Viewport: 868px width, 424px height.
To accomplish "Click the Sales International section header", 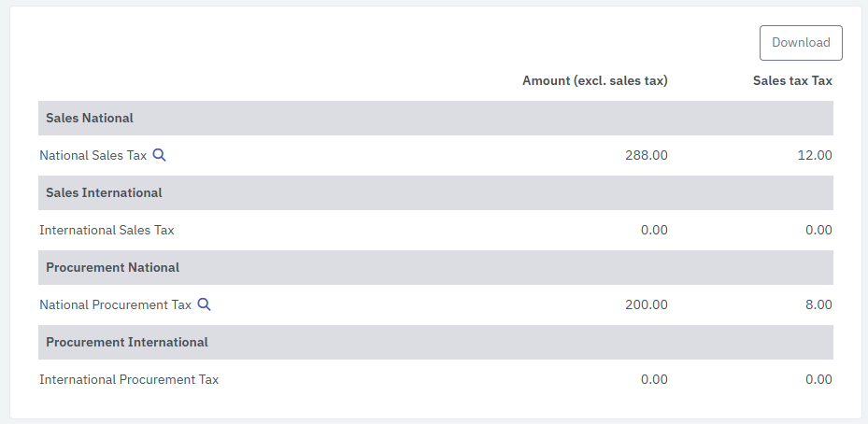I will (104, 193).
